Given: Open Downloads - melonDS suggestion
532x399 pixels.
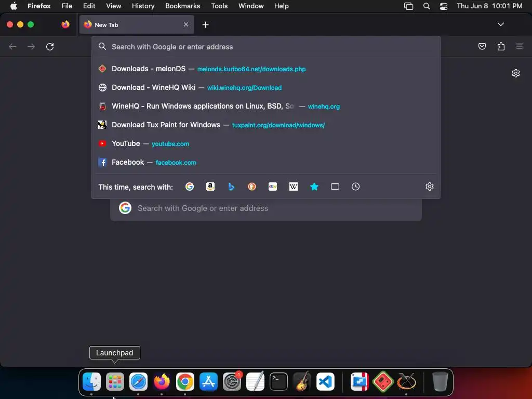Looking at the screenshot, I should click(x=266, y=69).
